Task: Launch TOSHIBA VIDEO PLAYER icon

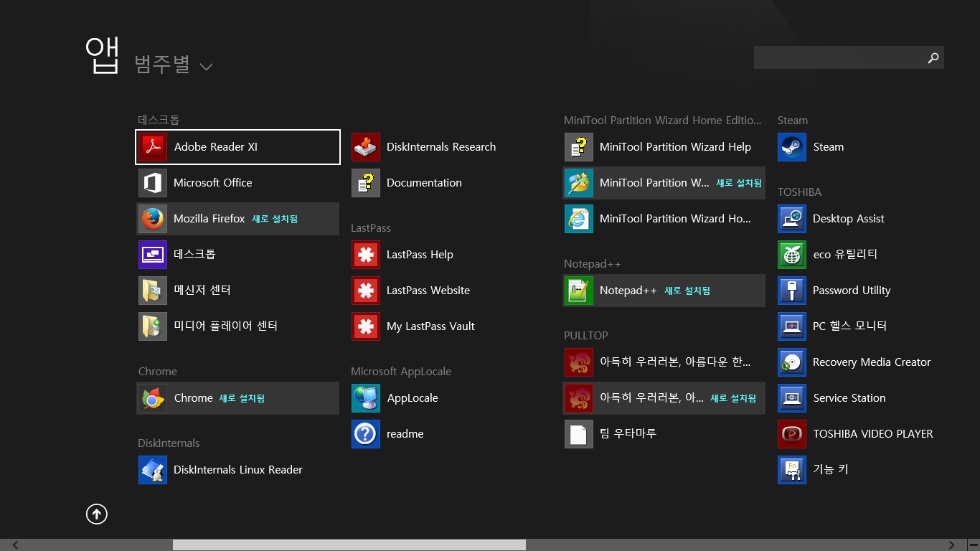Action: point(792,434)
